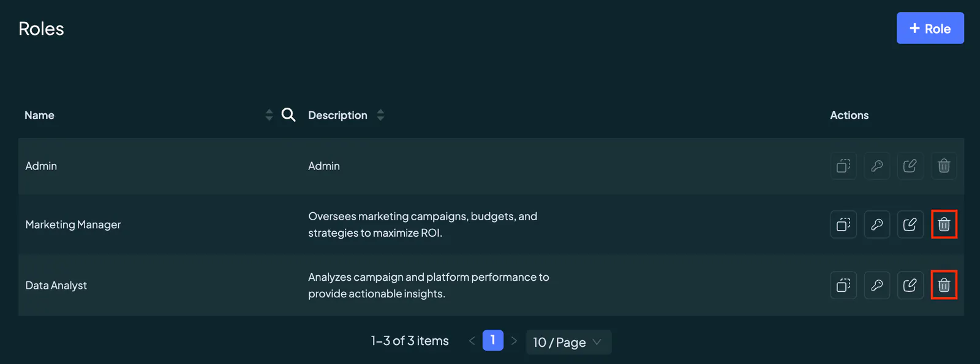Open permissions key for Data Analyst
Screen dimensions: 980x364
pyautogui.click(x=877, y=285)
